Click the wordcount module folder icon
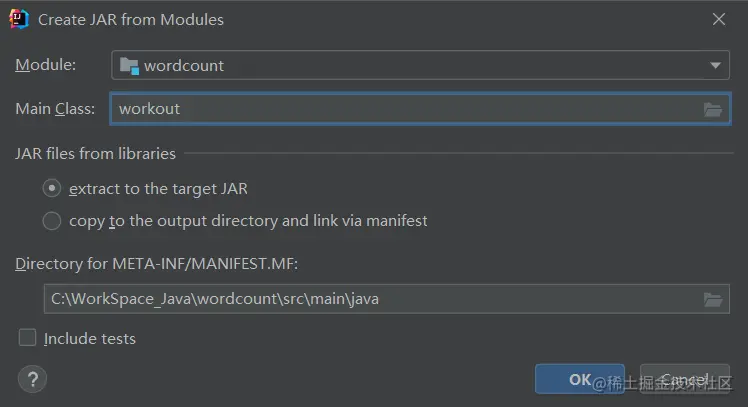 point(129,66)
